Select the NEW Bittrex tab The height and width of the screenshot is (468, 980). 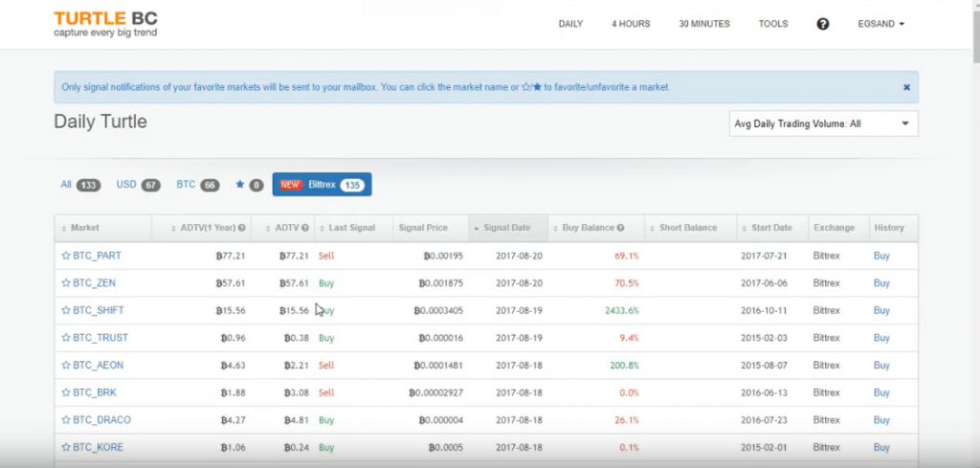(x=322, y=185)
